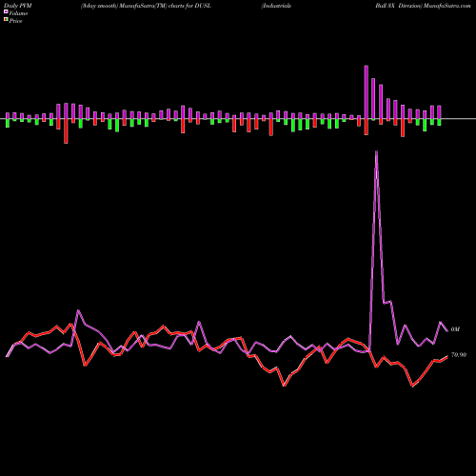Select the "Volume" legend label
The image size is (476, 476).
click(x=18, y=13)
